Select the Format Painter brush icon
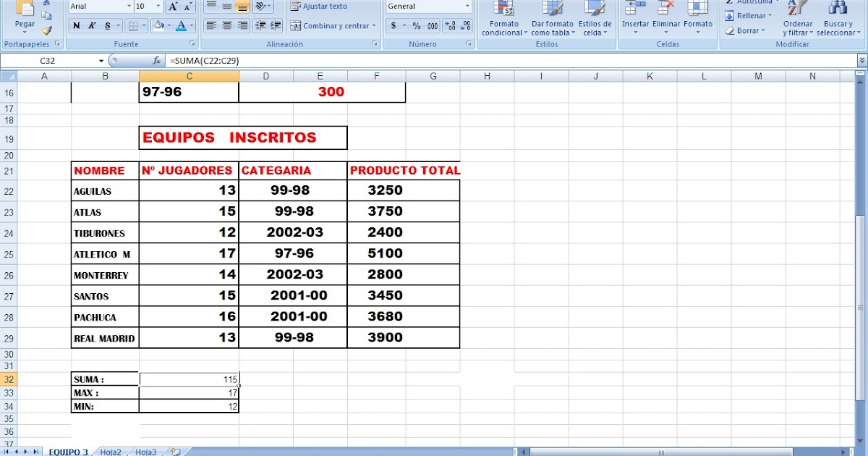 tap(47, 30)
